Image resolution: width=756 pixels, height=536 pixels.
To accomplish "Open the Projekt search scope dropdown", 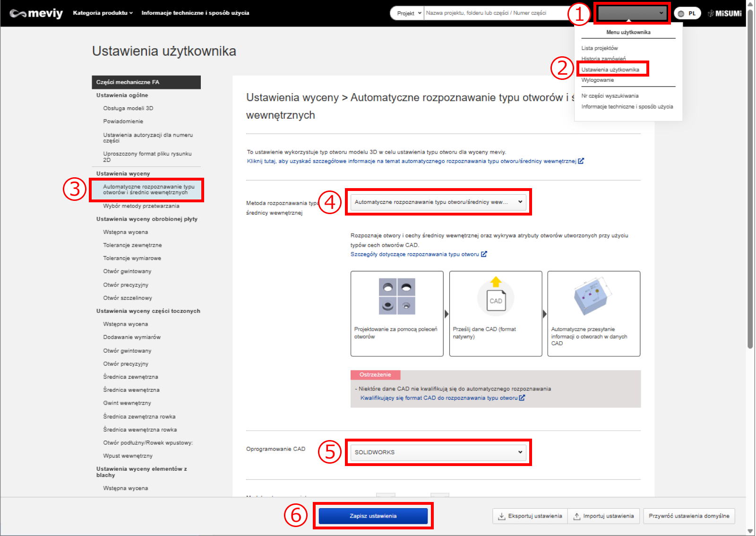I will 408,13.
